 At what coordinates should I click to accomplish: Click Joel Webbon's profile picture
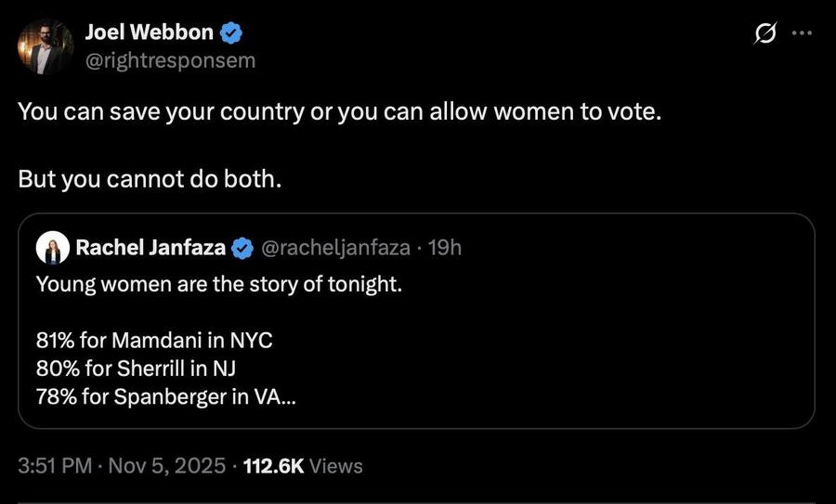pyautogui.click(x=46, y=46)
